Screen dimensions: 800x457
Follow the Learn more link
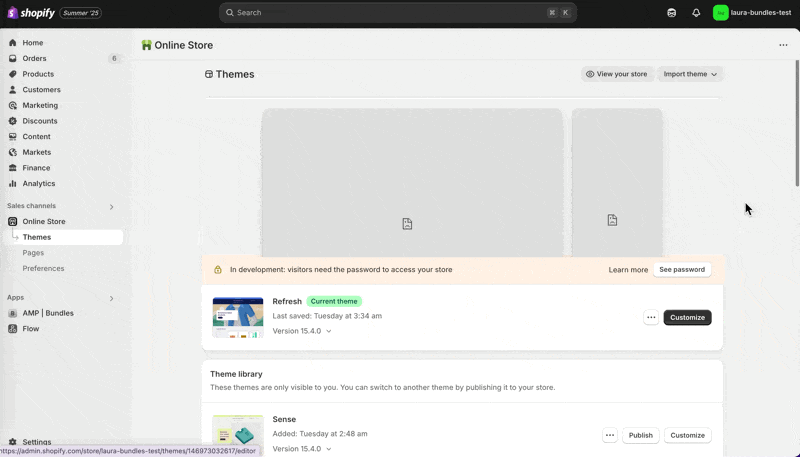(628, 270)
